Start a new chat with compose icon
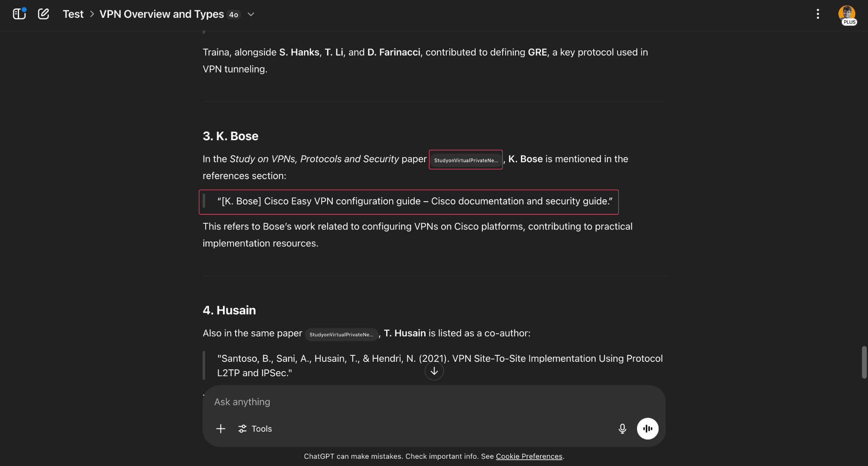Screen dimensions: 868x466 coord(43,14)
